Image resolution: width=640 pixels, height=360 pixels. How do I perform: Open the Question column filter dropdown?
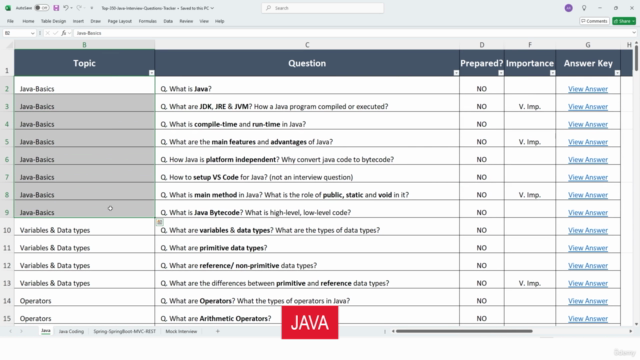(456, 73)
